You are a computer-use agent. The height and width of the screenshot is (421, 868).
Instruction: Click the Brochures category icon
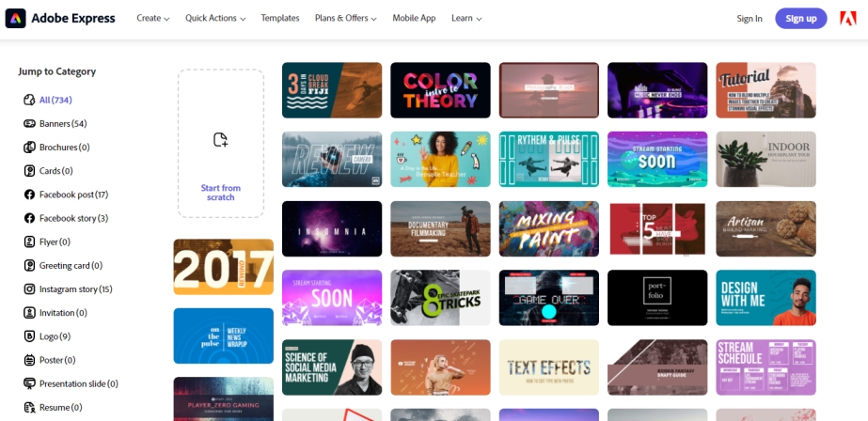pos(29,148)
